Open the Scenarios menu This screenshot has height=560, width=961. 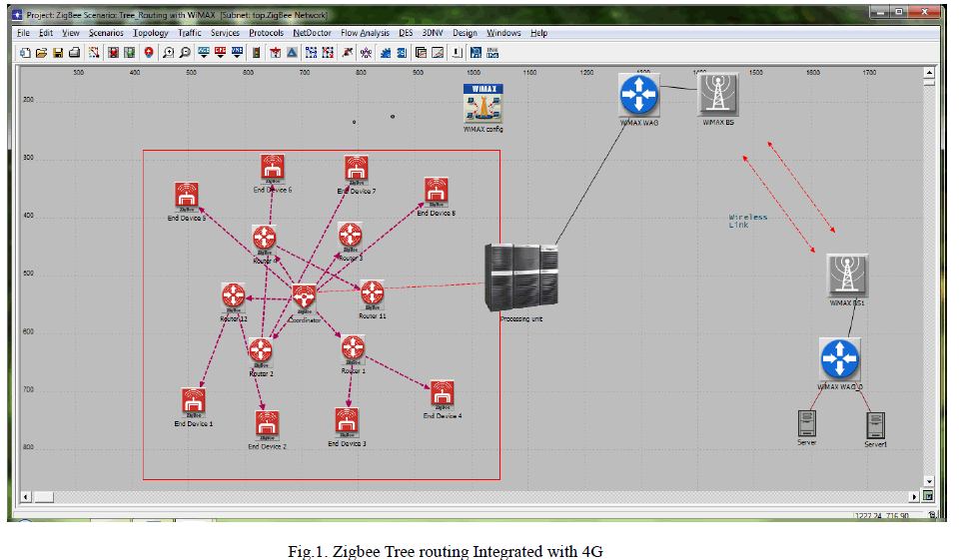[x=106, y=33]
